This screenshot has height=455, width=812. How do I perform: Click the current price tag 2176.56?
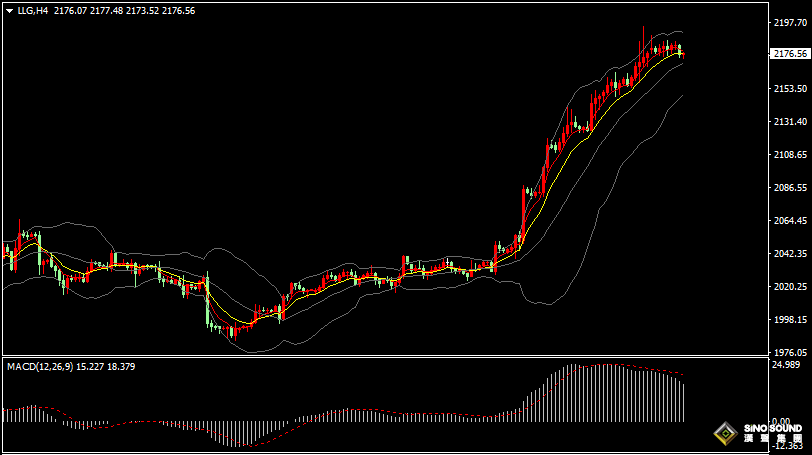790,54
